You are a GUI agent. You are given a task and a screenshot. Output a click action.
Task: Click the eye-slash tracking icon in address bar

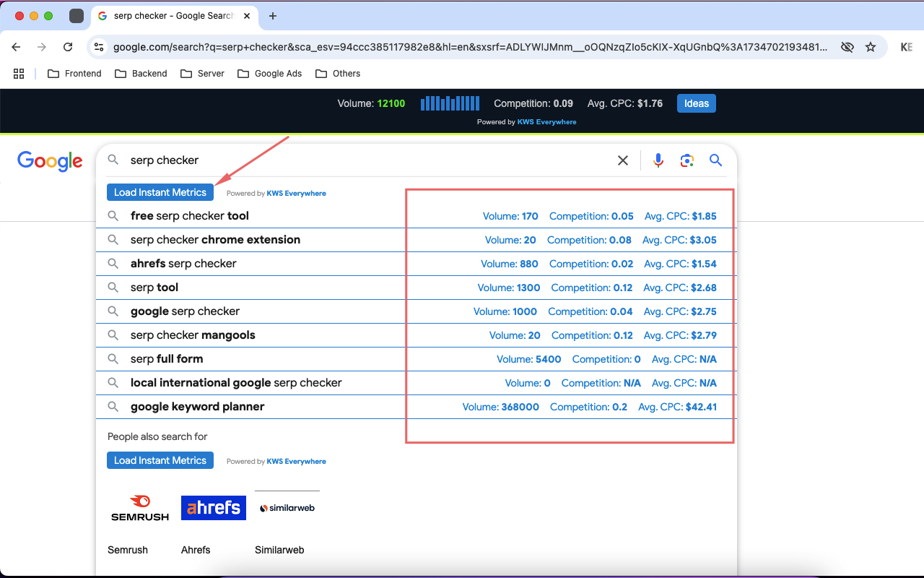coord(847,47)
